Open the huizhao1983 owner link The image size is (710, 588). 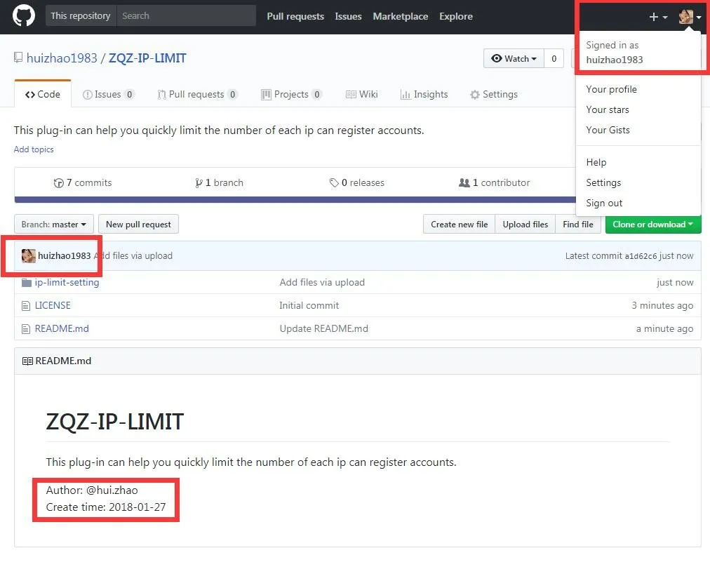click(x=62, y=58)
